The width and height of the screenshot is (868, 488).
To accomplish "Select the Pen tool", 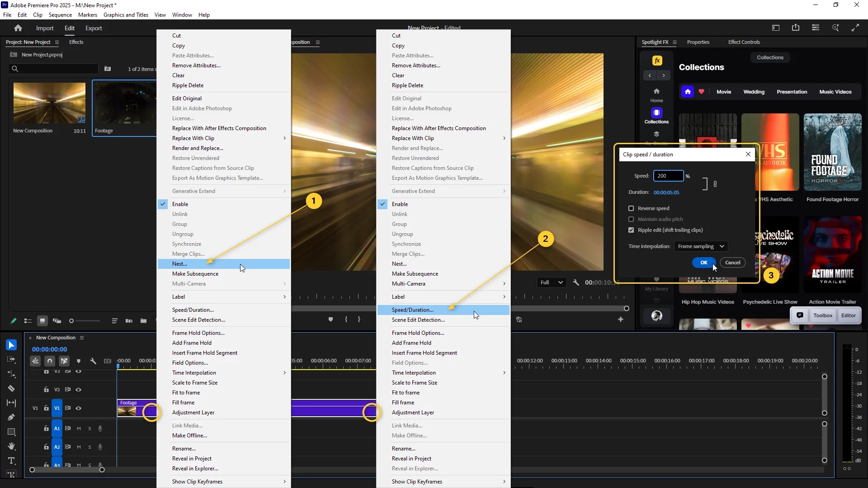I will point(11,417).
